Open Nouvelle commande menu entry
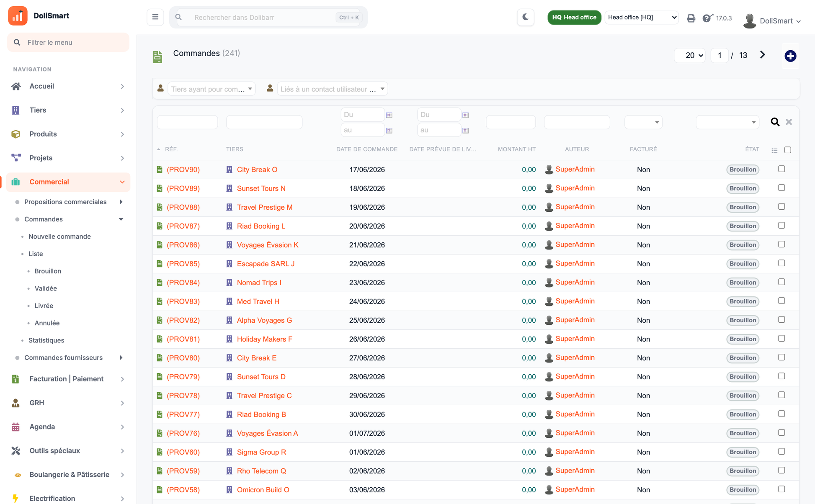The width and height of the screenshot is (815, 504). pyautogui.click(x=59, y=237)
